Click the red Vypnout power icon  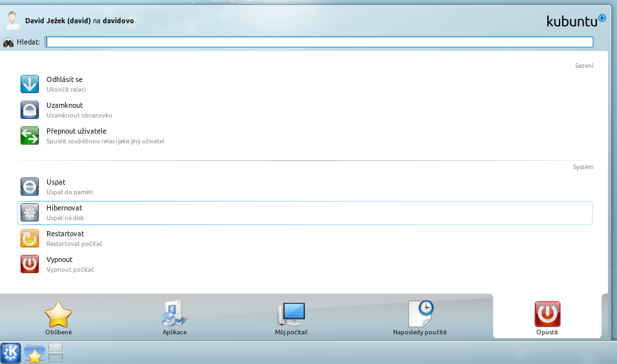(30, 265)
